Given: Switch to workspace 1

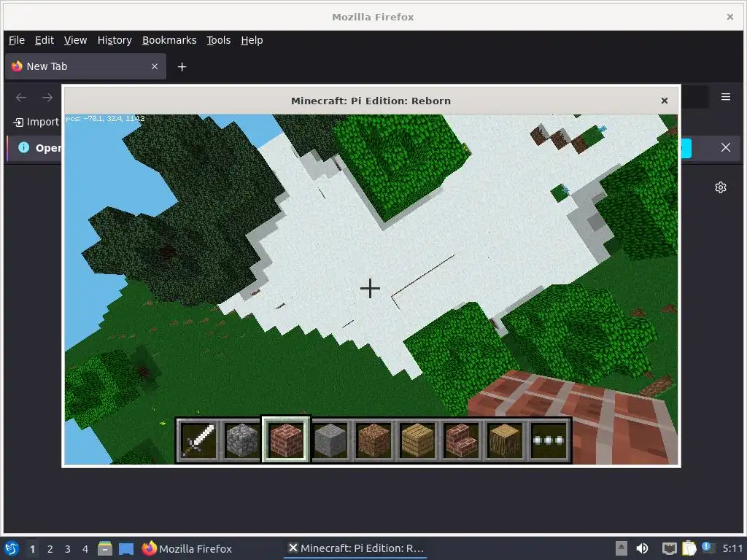Looking at the screenshot, I should point(32,549).
